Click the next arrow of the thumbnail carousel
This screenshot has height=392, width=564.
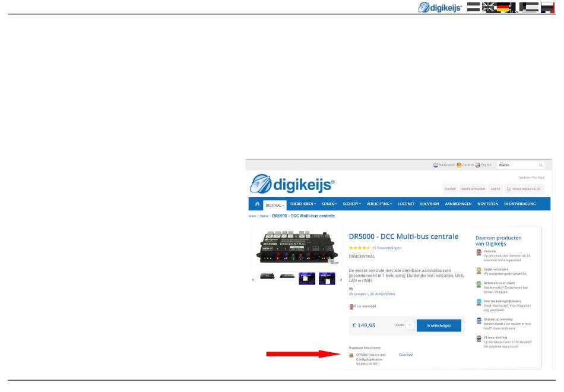pyautogui.click(x=341, y=280)
